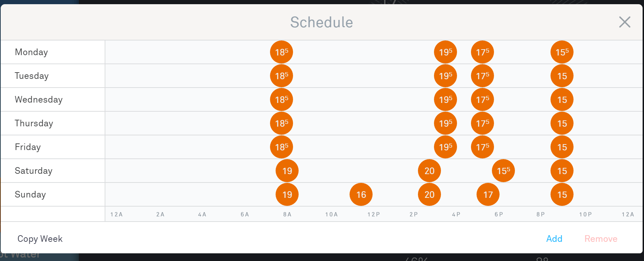Click the Add link

tap(554, 239)
